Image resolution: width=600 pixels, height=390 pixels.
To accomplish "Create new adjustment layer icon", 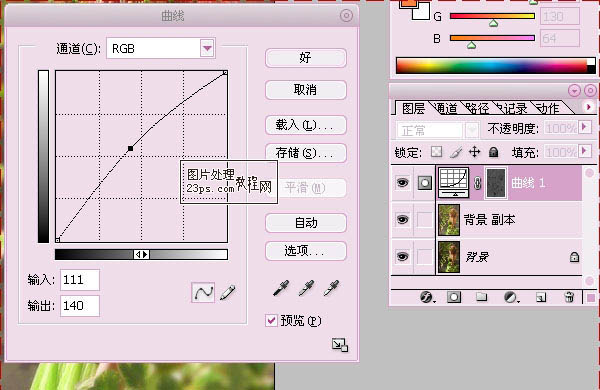I will [510, 297].
